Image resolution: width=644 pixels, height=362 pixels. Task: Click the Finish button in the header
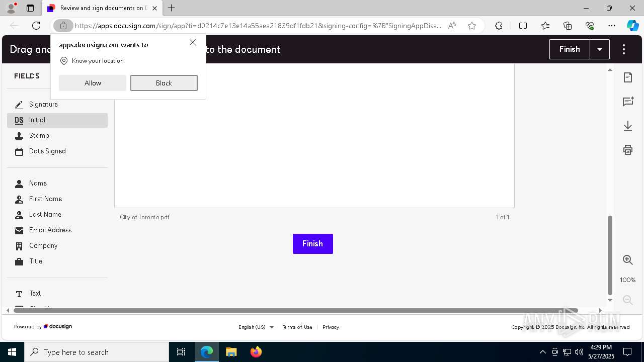pos(570,49)
